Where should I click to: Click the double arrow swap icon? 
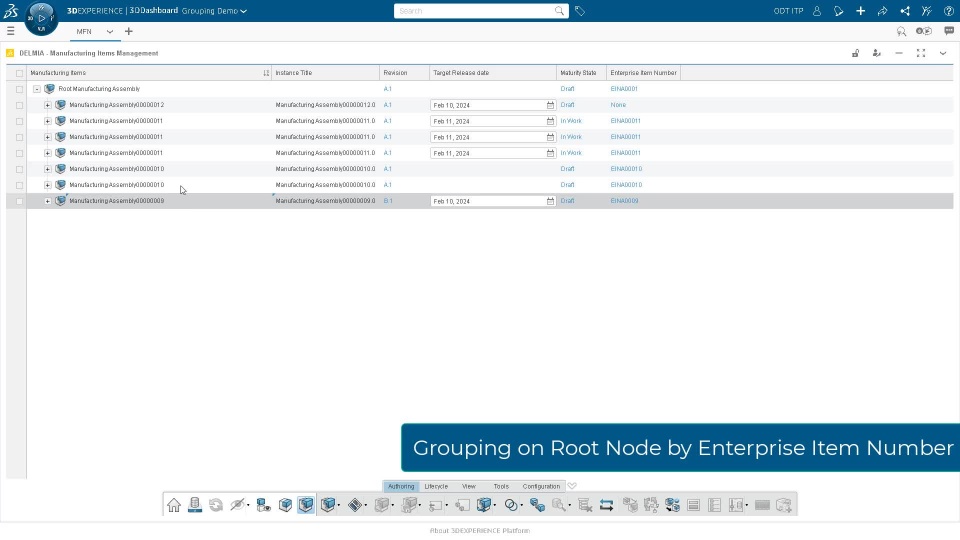(606, 505)
